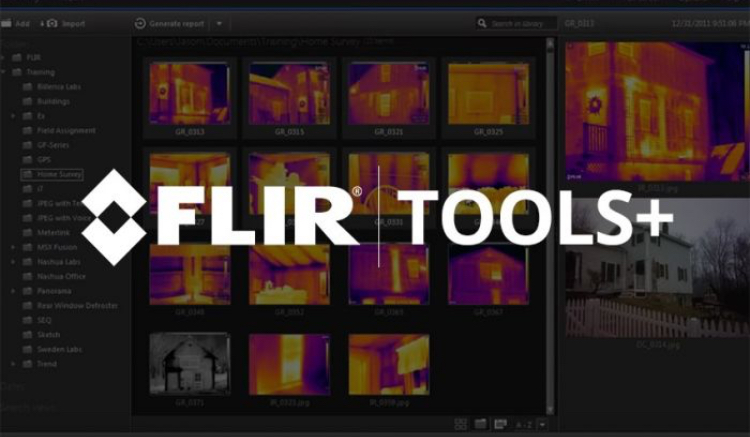The width and height of the screenshot is (750, 437).
Task: Click the Add button label
Action: [22, 23]
